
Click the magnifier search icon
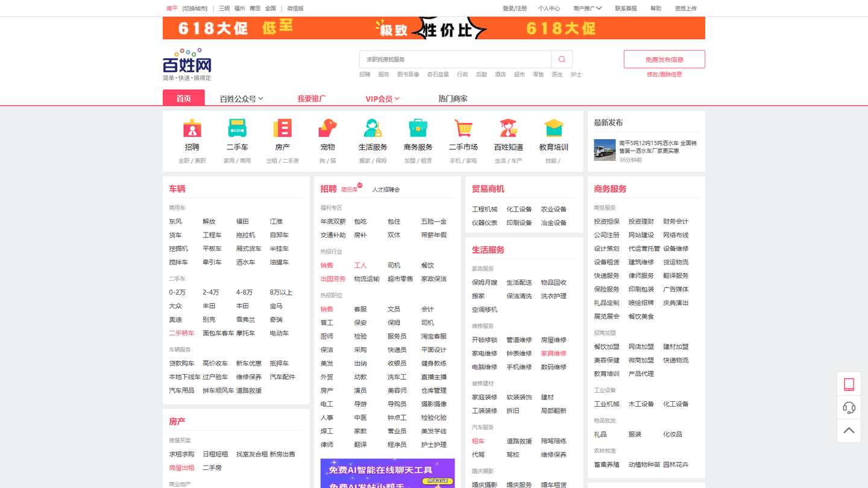[x=562, y=59]
